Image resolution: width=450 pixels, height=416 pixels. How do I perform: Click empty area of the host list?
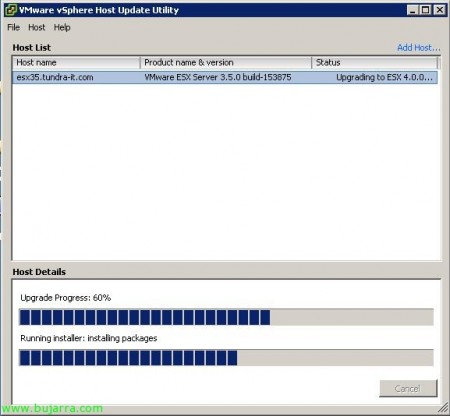tap(227, 172)
